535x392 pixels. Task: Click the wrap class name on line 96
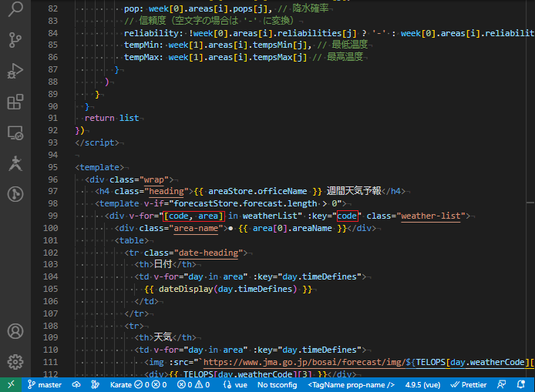click(x=153, y=179)
